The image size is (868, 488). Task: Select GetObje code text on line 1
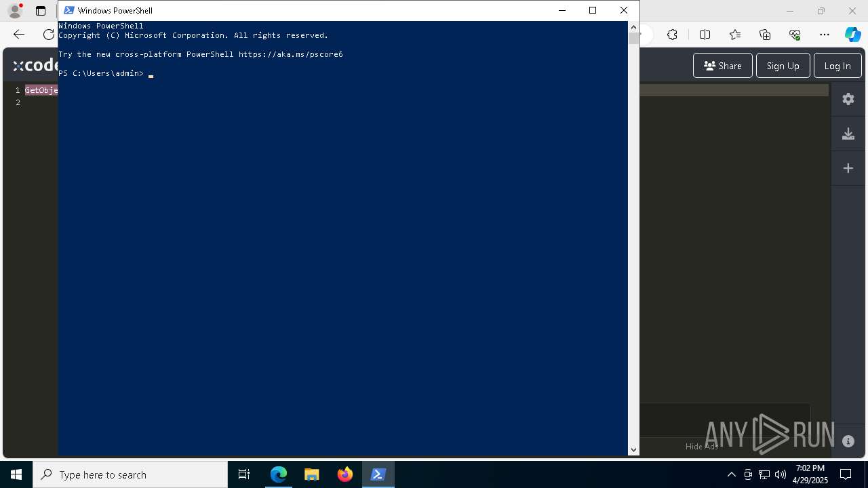pyautogui.click(x=41, y=90)
